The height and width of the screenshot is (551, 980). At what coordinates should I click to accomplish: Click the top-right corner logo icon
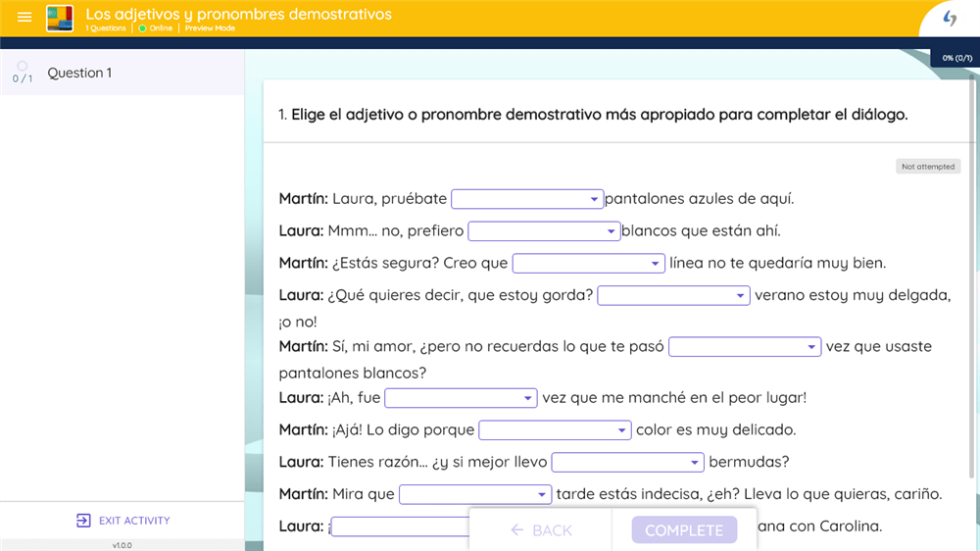pyautogui.click(x=950, y=18)
